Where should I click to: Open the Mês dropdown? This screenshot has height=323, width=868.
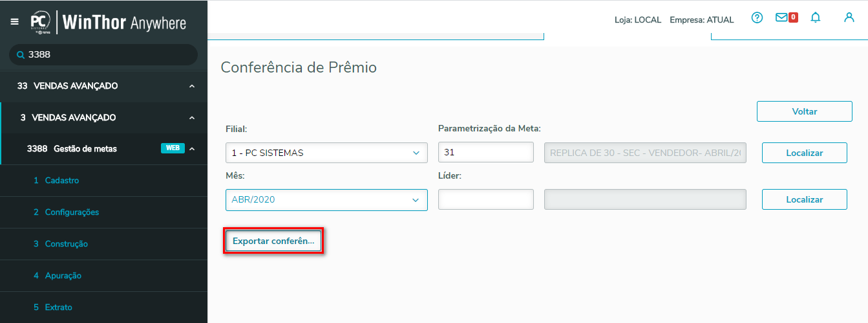(326, 199)
